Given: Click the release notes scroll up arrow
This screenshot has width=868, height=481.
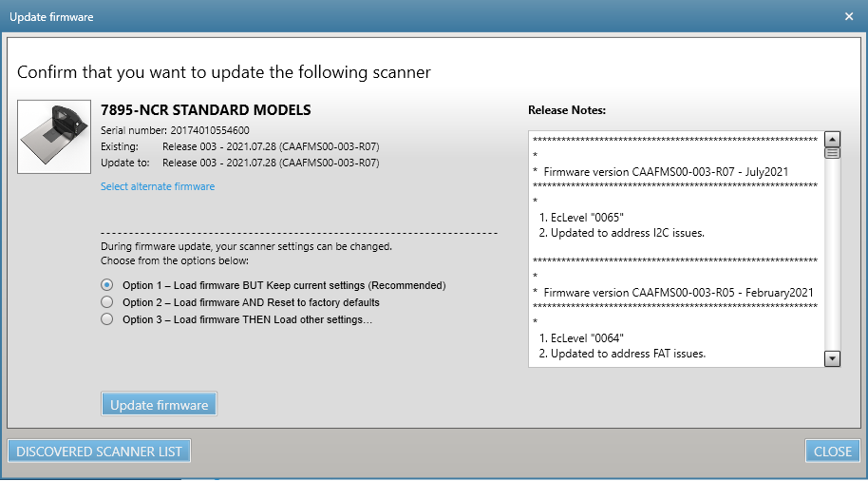Looking at the screenshot, I should pyautogui.click(x=833, y=139).
